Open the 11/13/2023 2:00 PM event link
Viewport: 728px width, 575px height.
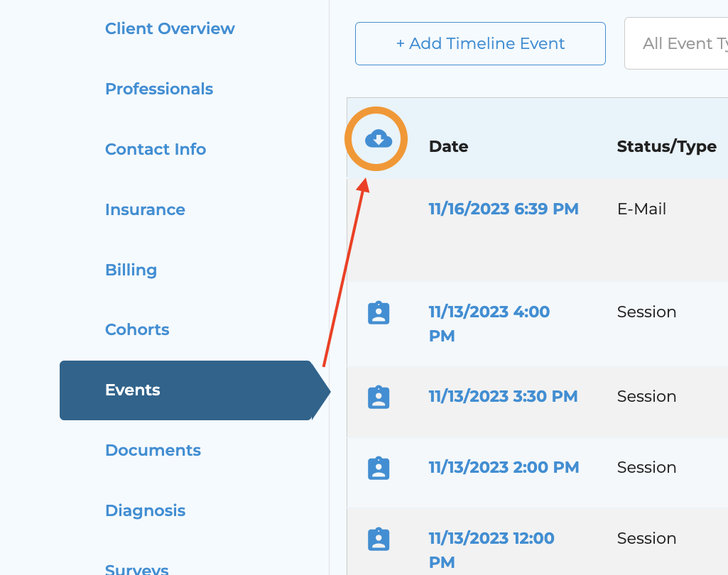coord(504,467)
